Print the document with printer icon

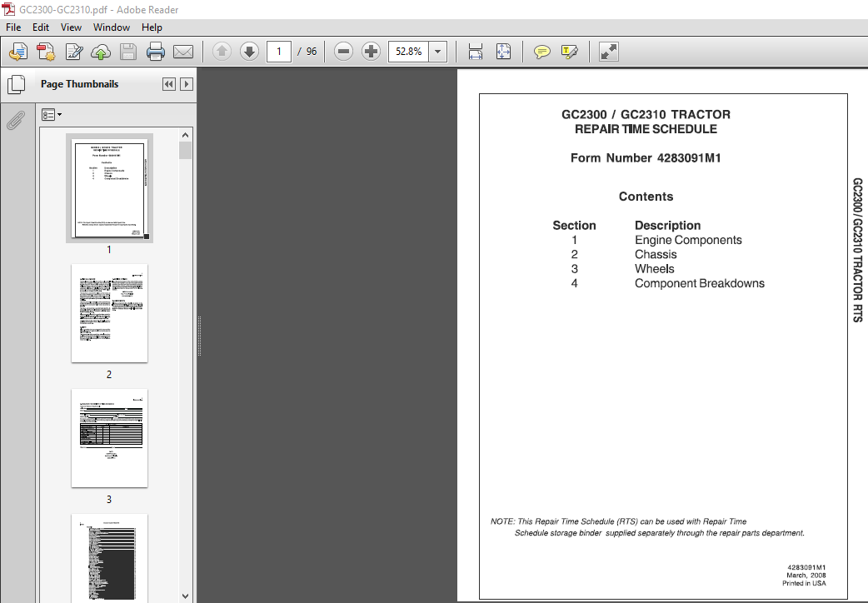coord(156,52)
